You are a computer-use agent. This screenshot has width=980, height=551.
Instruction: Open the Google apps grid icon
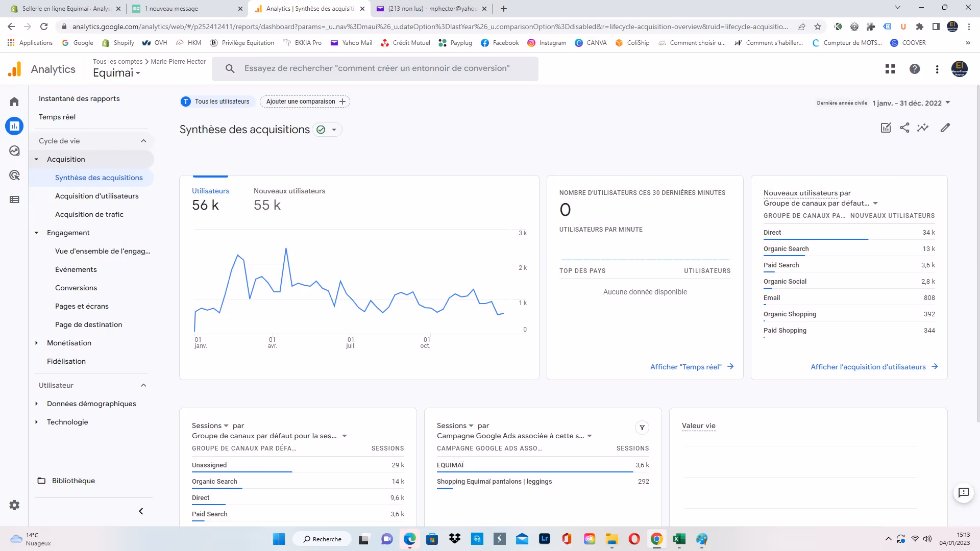pos(890,69)
